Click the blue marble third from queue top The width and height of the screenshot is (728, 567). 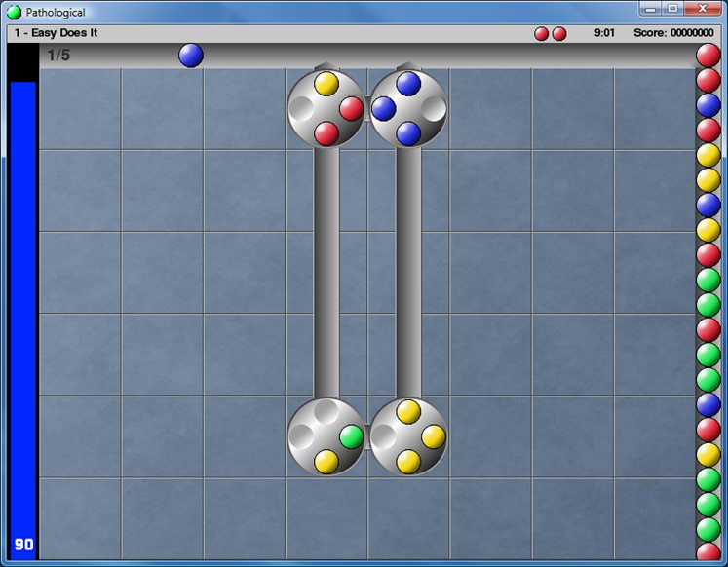(709, 105)
